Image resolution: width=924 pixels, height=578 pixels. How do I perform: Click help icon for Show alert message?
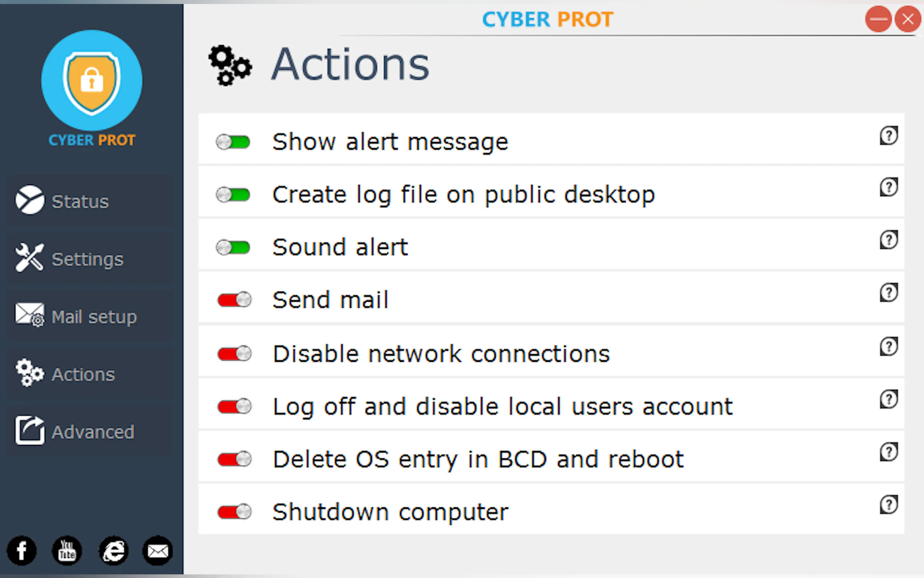[888, 136]
